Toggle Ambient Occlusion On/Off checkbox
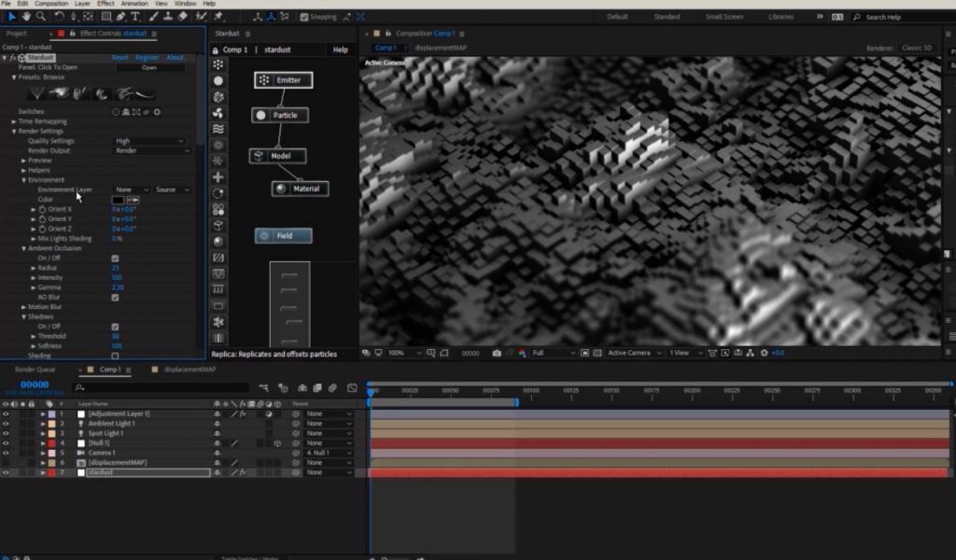Viewport: 956px width, 560px height. pyautogui.click(x=115, y=259)
